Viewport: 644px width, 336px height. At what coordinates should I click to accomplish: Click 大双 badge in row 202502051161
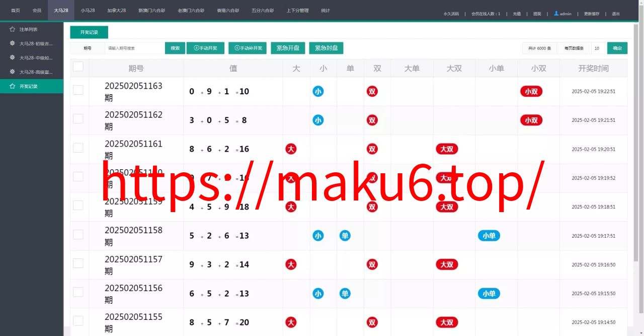pos(447,149)
